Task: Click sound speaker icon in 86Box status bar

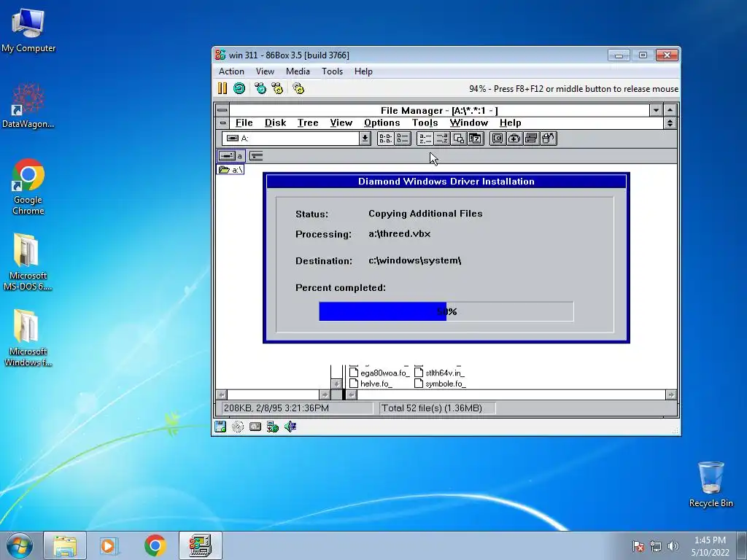Action: click(x=290, y=427)
